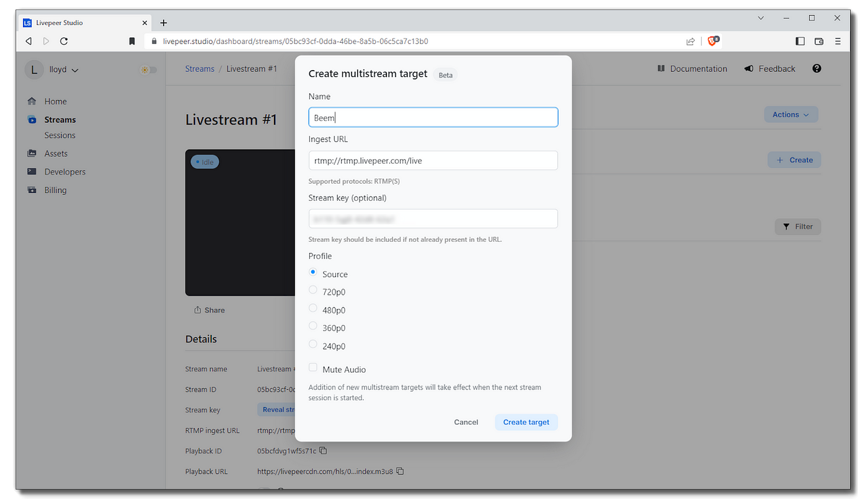Click the Feedback megaphone button
The width and height of the screenshot is (868, 503).
pos(769,69)
